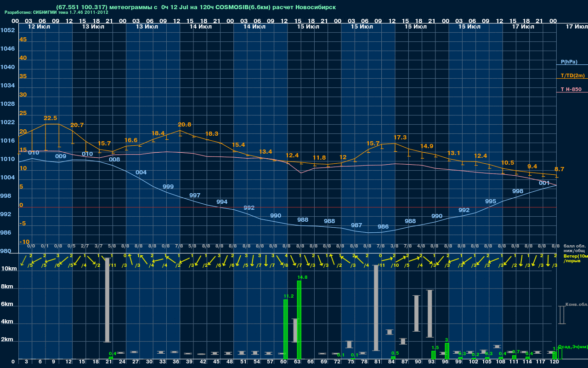
Task: Click the 20.8 temperature value
Action: [185, 125]
